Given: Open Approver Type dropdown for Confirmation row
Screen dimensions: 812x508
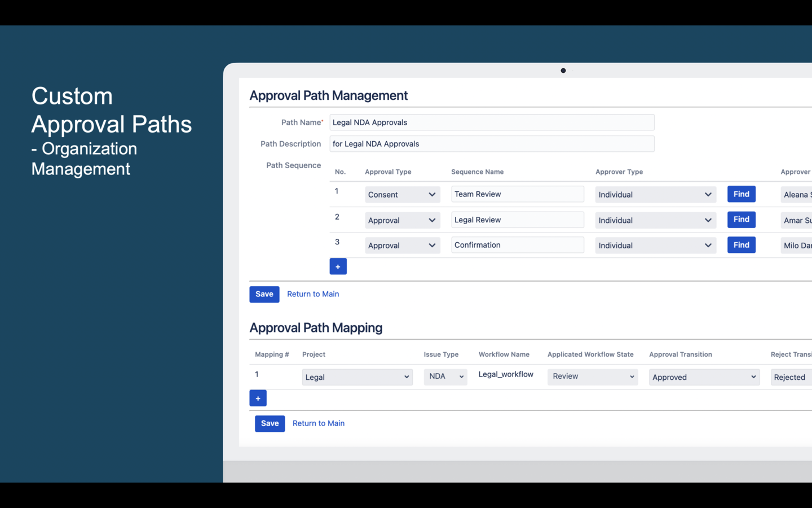Looking at the screenshot, I should pos(656,246).
